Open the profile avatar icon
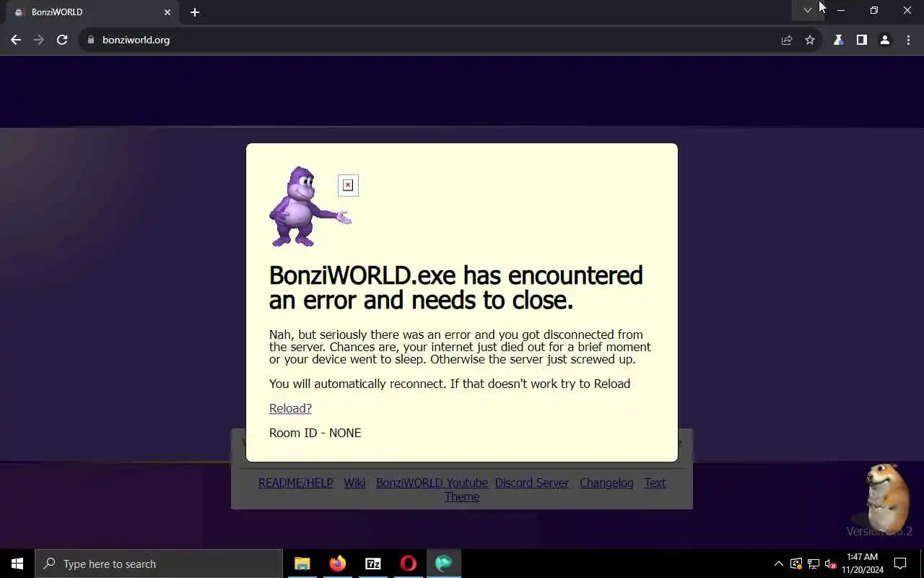924x578 pixels. [x=884, y=40]
